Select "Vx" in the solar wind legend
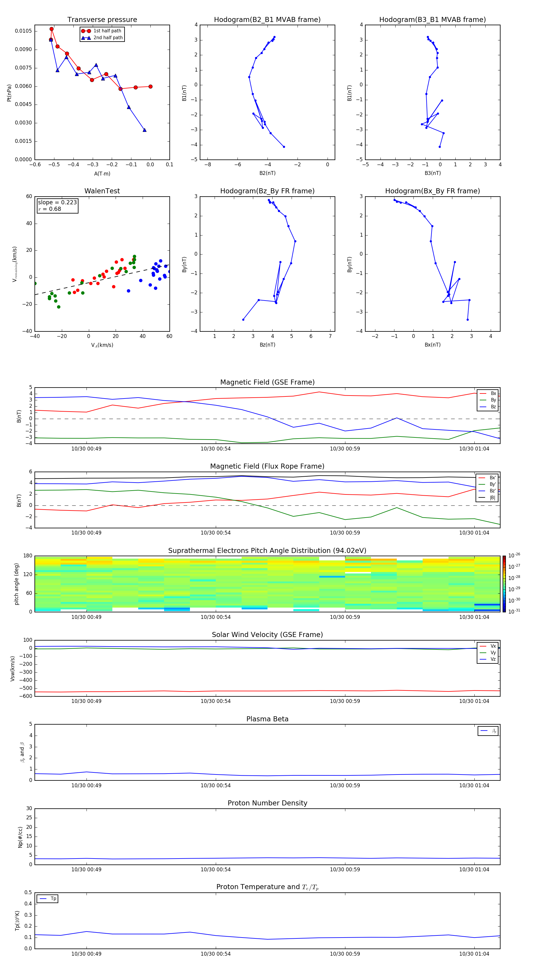Image resolution: width=535 pixels, height=980 pixels. (488, 647)
